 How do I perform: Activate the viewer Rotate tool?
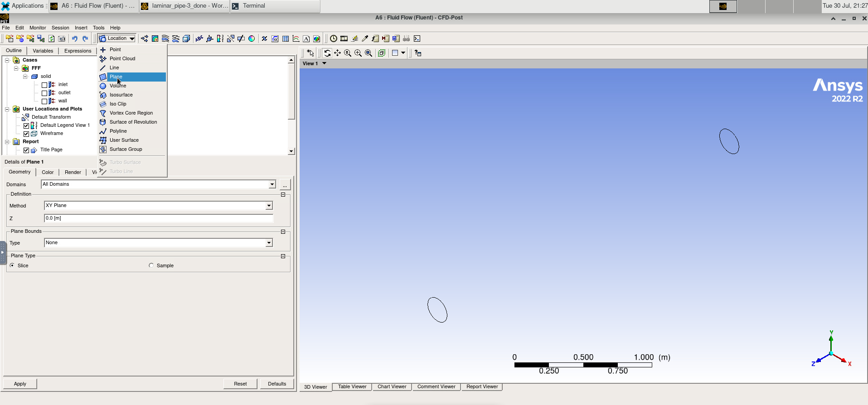pyautogui.click(x=327, y=53)
